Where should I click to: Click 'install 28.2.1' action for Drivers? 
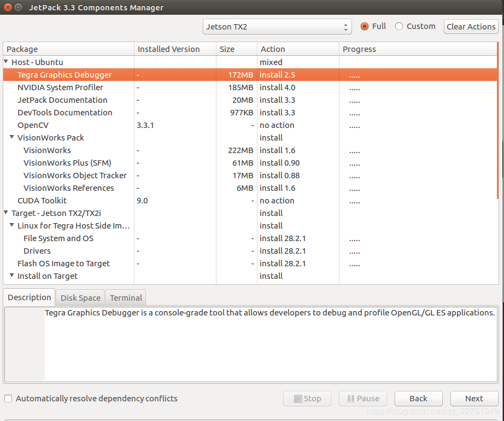283,250
